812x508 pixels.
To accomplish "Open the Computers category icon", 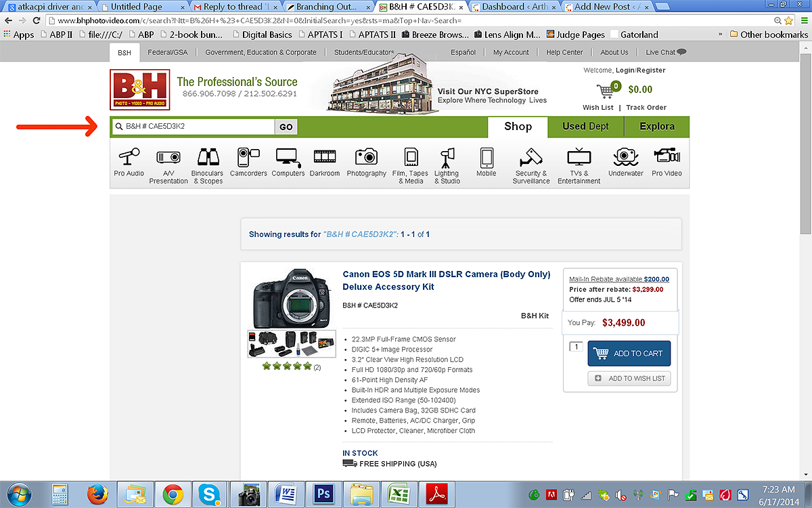I will coord(288,157).
